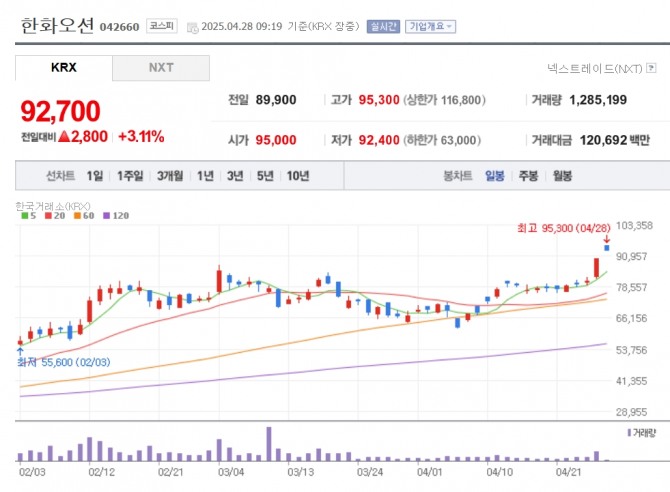Image resolution: width=670 pixels, height=492 pixels.
Task: Select the 주봉 candle chart
Action: point(528,176)
